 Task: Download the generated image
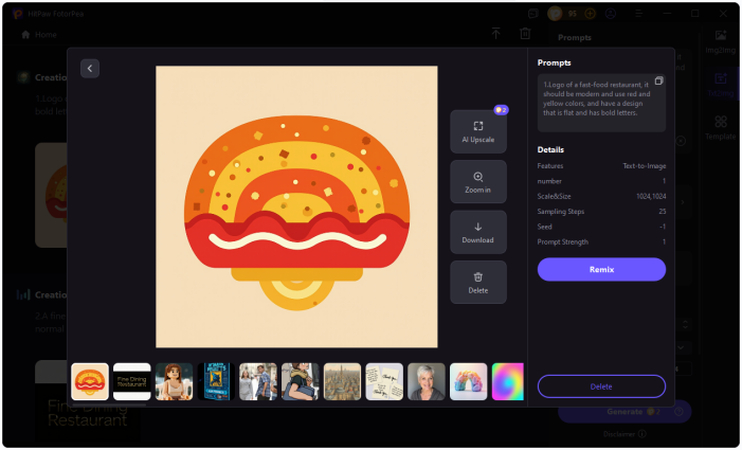click(478, 232)
